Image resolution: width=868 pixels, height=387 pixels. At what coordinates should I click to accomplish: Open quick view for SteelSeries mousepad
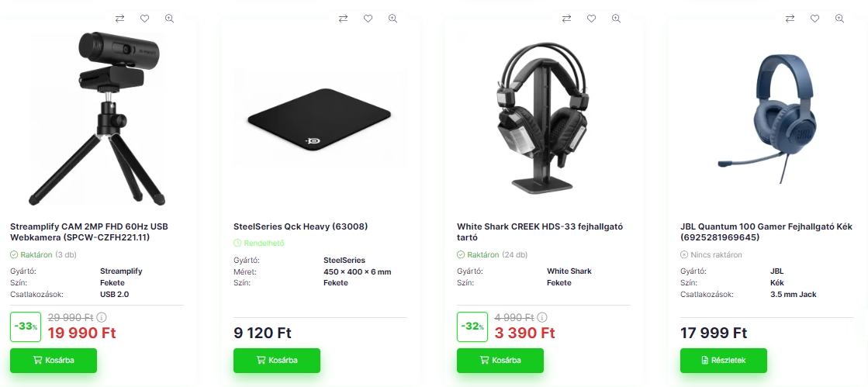click(x=393, y=19)
